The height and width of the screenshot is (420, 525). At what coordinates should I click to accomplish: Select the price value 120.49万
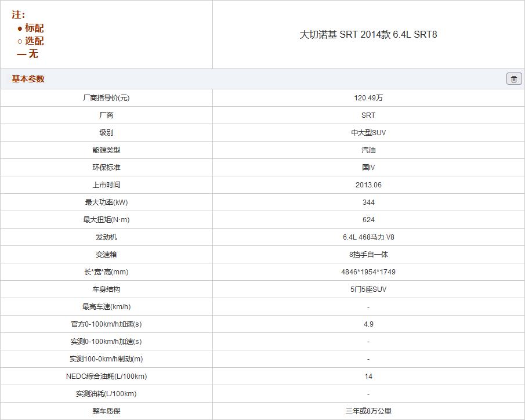[x=368, y=98]
